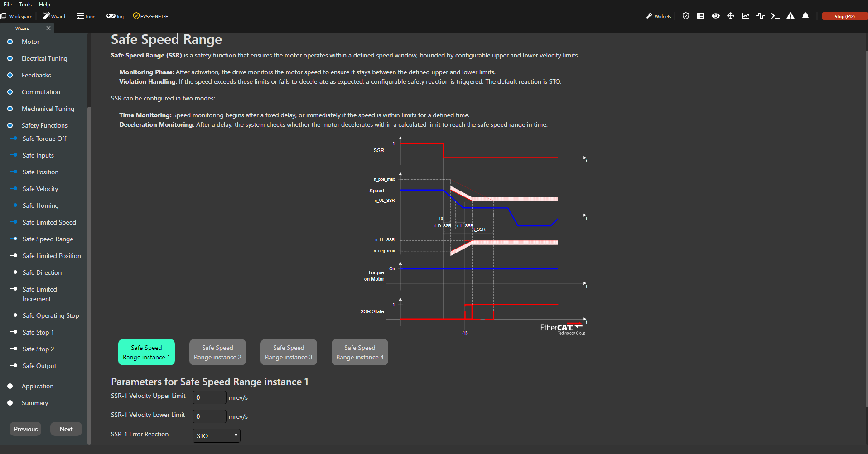Viewport: 868px width, 454px height.
Task: Switch to Safe Speed Range instance 4
Action: point(360,352)
